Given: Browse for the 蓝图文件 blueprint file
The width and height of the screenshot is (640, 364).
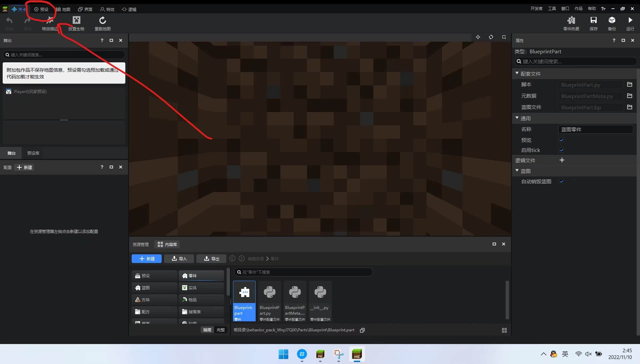Looking at the screenshot, I should click(x=629, y=107).
